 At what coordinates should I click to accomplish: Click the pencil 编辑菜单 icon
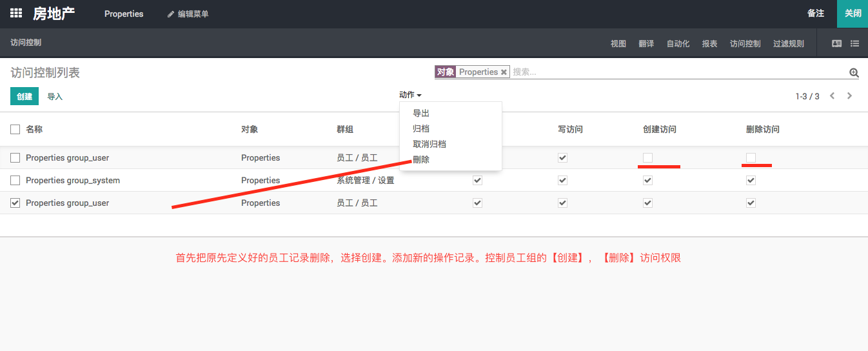coord(171,14)
